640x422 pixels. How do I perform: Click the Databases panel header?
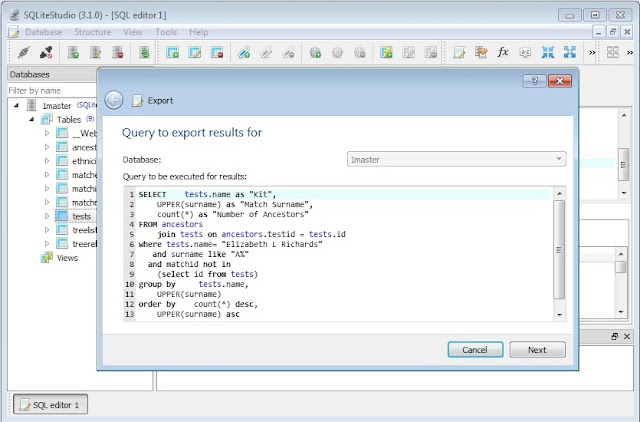pyautogui.click(x=52, y=74)
